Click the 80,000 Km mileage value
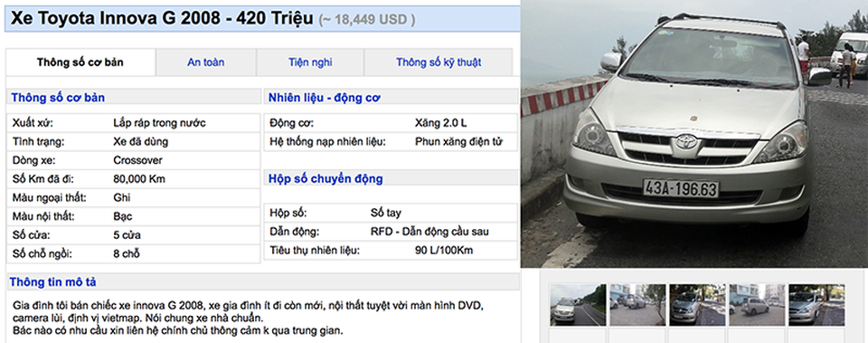868x343 pixels. click(x=139, y=179)
